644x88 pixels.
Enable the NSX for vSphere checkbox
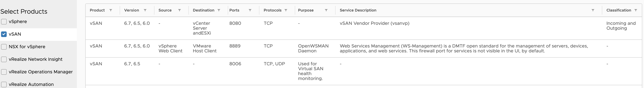click(x=4, y=47)
